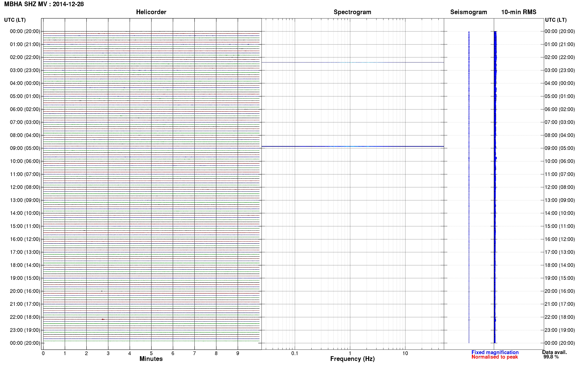Select "01:00 (21:00)" on the right time axis

coord(560,44)
